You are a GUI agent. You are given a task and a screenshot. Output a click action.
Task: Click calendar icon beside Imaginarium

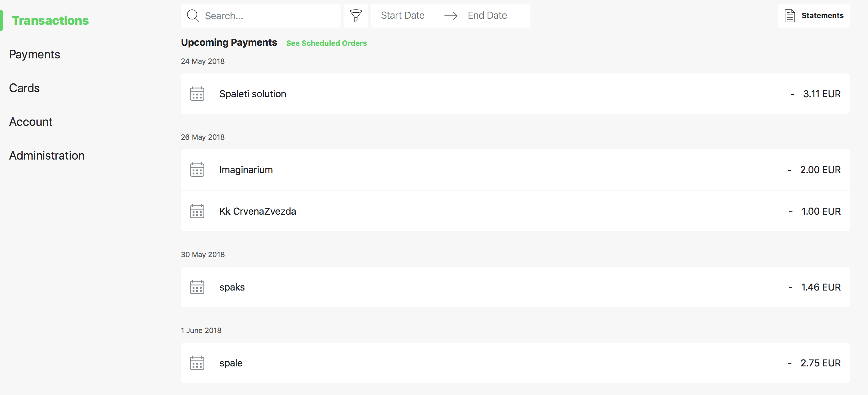[197, 170]
